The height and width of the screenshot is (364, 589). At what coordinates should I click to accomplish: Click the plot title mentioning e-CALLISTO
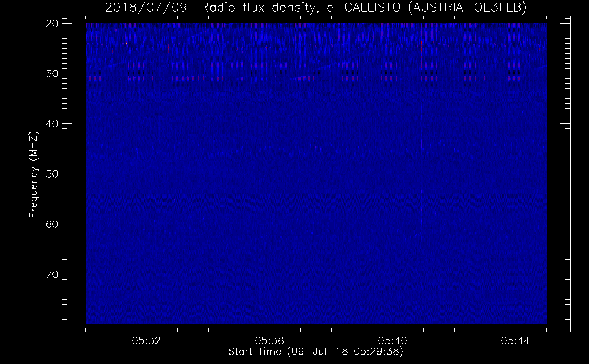(x=316, y=7)
